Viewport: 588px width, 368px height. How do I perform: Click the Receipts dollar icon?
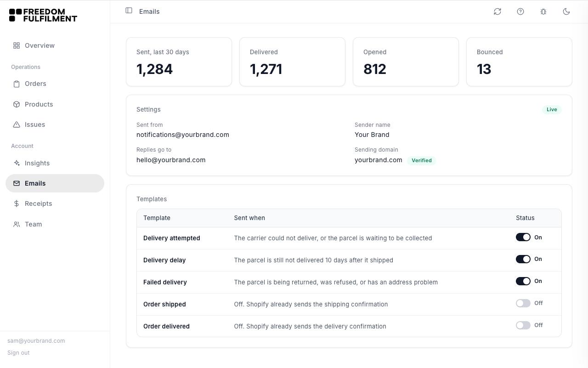click(17, 204)
